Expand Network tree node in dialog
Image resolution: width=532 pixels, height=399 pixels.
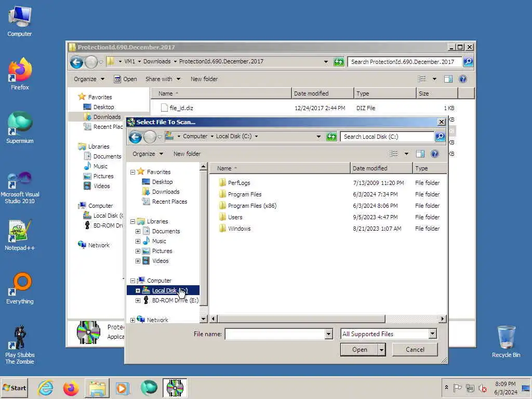point(132,320)
